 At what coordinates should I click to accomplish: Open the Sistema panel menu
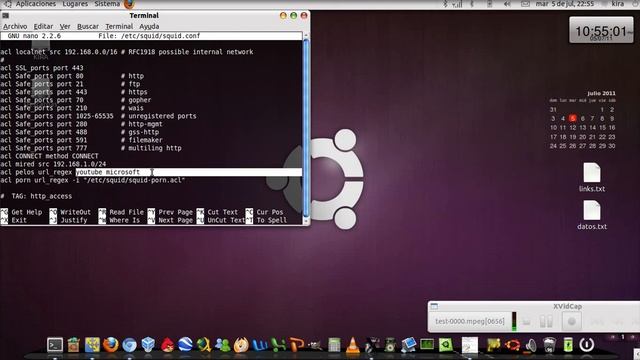coord(107,4)
